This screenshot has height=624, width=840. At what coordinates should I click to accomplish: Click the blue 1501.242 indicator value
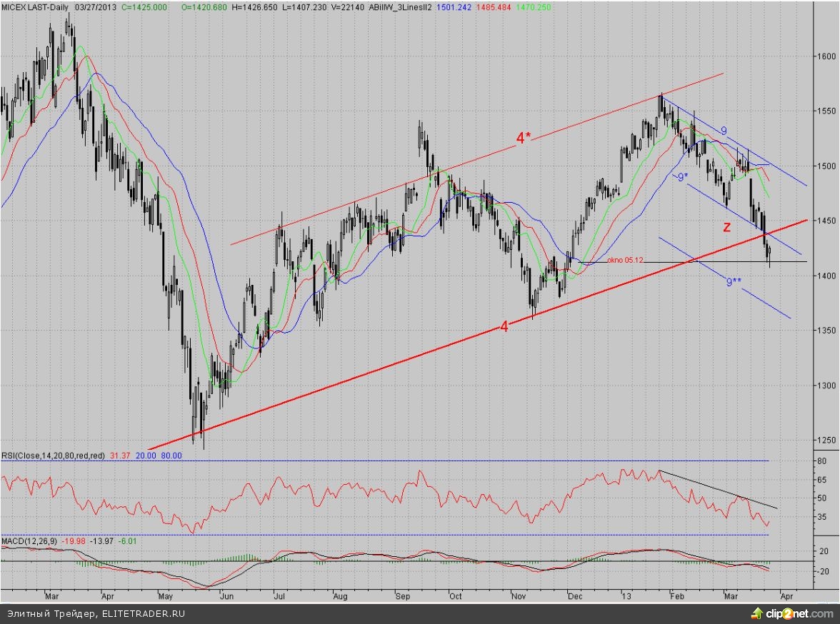tap(459, 6)
